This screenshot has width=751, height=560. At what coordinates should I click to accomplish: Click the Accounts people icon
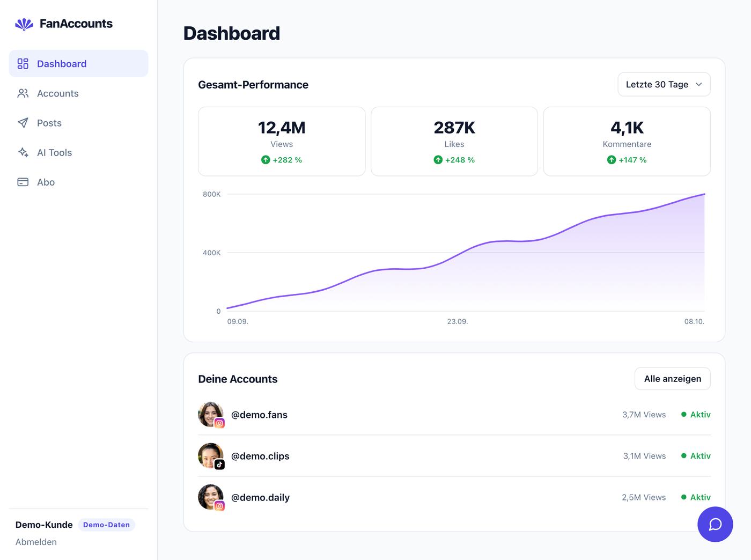[23, 93]
